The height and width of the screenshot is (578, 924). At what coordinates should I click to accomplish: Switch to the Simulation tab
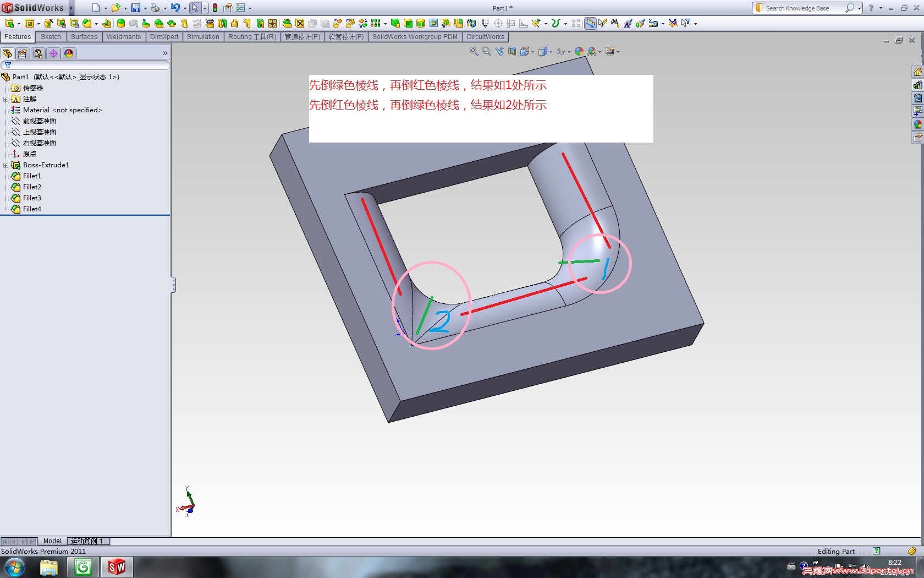(203, 37)
